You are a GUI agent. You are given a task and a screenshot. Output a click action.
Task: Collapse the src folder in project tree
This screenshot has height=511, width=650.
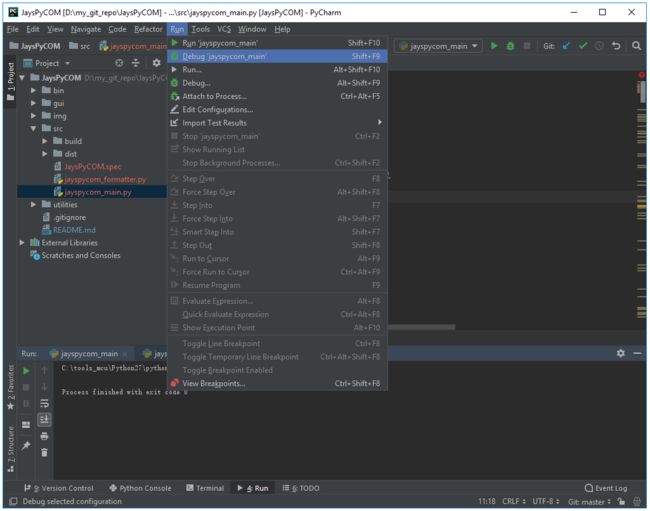(x=33, y=128)
